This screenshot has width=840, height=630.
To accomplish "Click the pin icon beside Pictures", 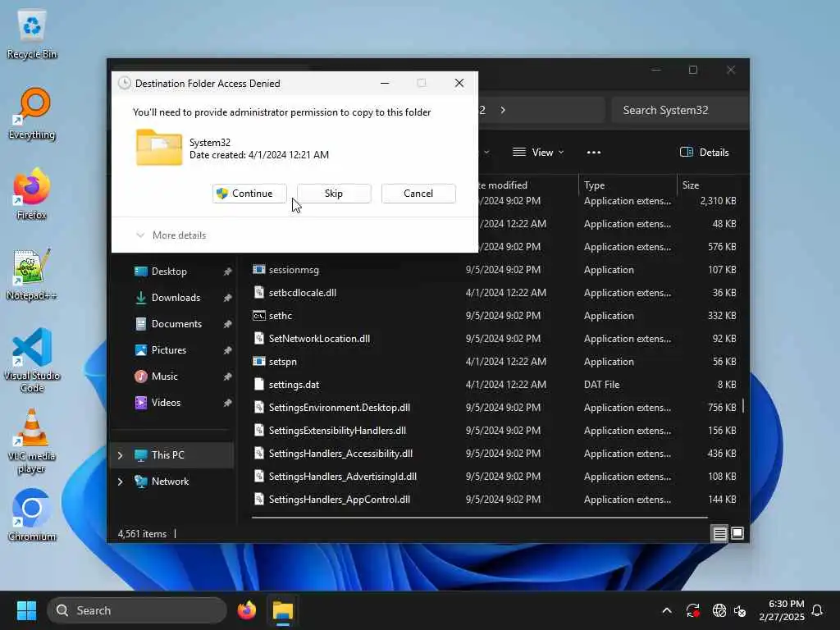I will tap(228, 350).
